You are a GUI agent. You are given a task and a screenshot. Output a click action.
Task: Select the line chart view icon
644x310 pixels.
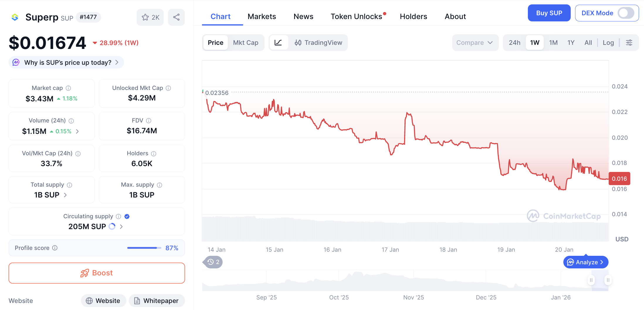[278, 43]
